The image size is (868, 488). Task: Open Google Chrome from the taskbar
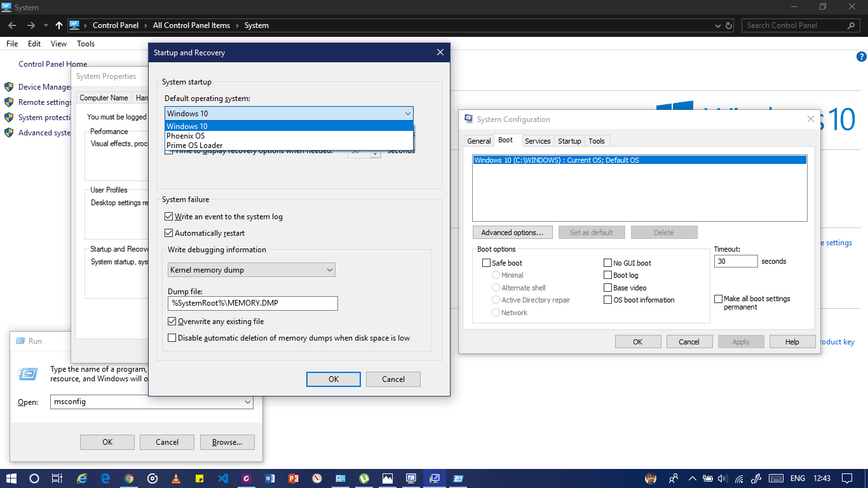point(129,478)
